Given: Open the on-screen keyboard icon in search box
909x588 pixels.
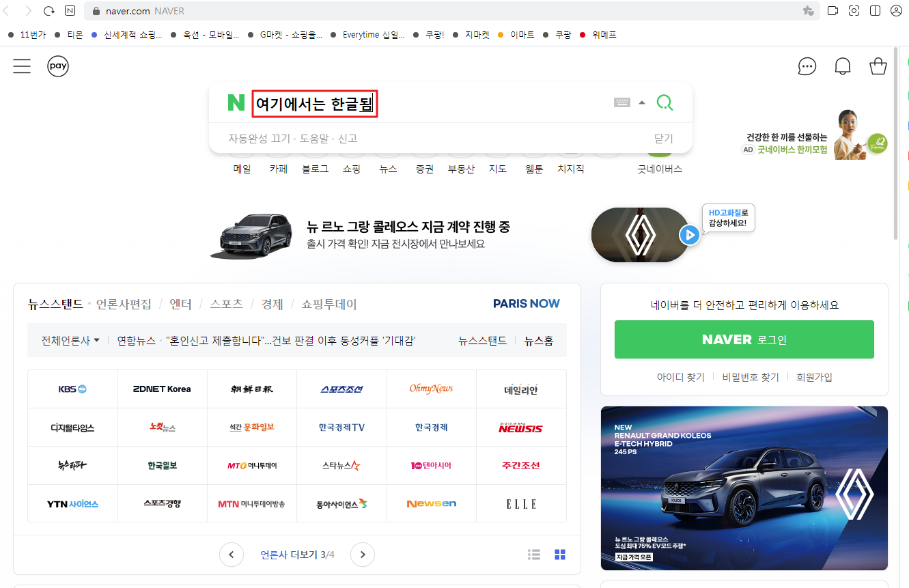Looking at the screenshot, I should [622, 102].
